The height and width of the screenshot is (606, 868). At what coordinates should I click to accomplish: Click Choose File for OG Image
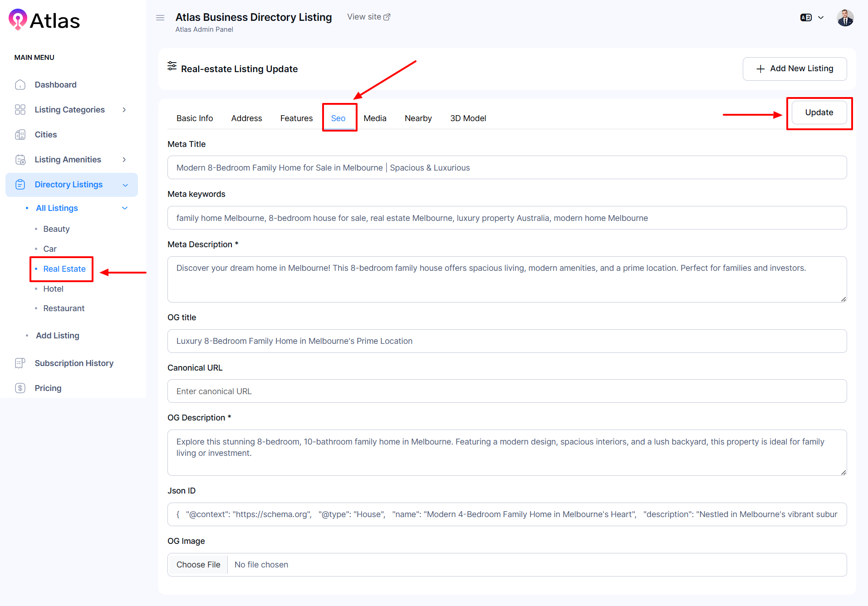click(x=198, y=565)
